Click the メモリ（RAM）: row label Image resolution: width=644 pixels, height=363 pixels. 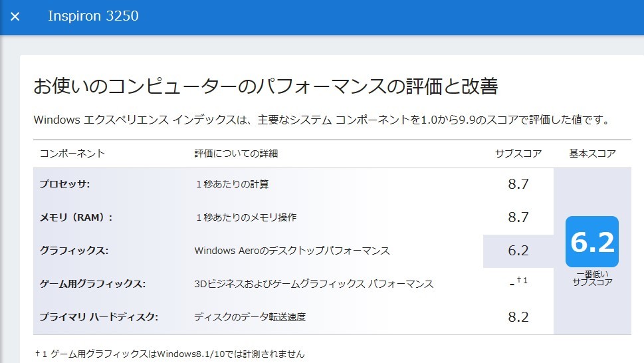pyautogui.click(x=76, y=217)
